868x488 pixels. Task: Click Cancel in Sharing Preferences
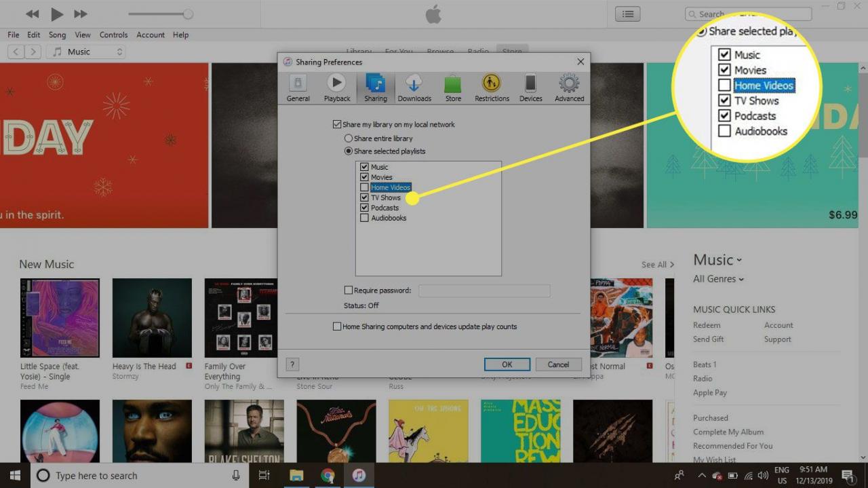[x=559, y=364]
